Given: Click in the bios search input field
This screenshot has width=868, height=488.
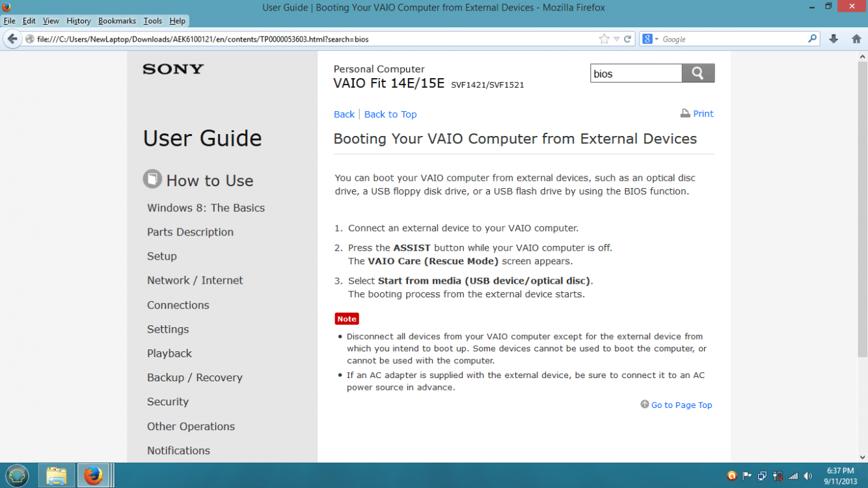Looking at the screenshot, I should 636,74.
